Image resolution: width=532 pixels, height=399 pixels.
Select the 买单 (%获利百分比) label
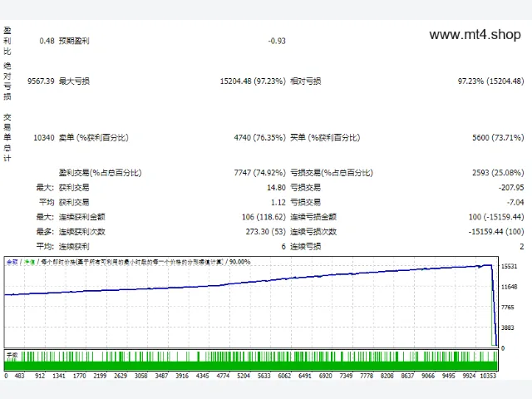pyautogui.click(x=325, y=138)
